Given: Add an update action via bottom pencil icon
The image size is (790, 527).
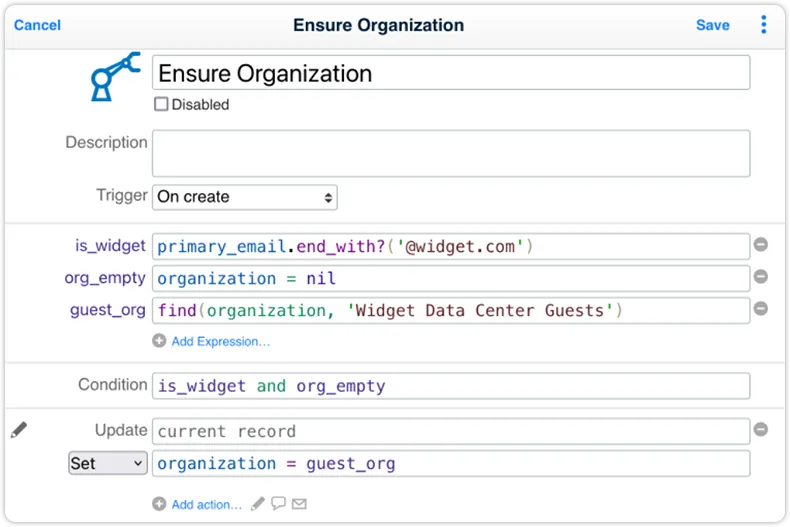Looking at the screenshot, I should click(258, 504).
